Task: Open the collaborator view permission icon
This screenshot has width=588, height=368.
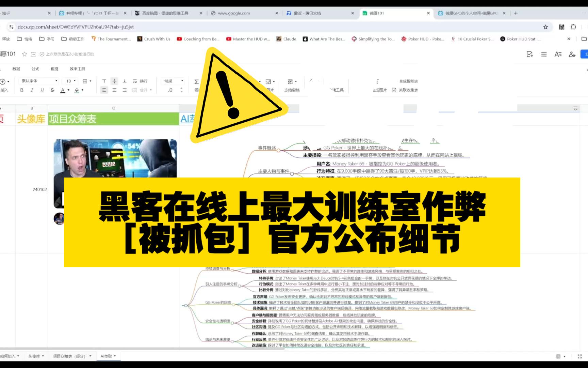Action: point(572,54)
